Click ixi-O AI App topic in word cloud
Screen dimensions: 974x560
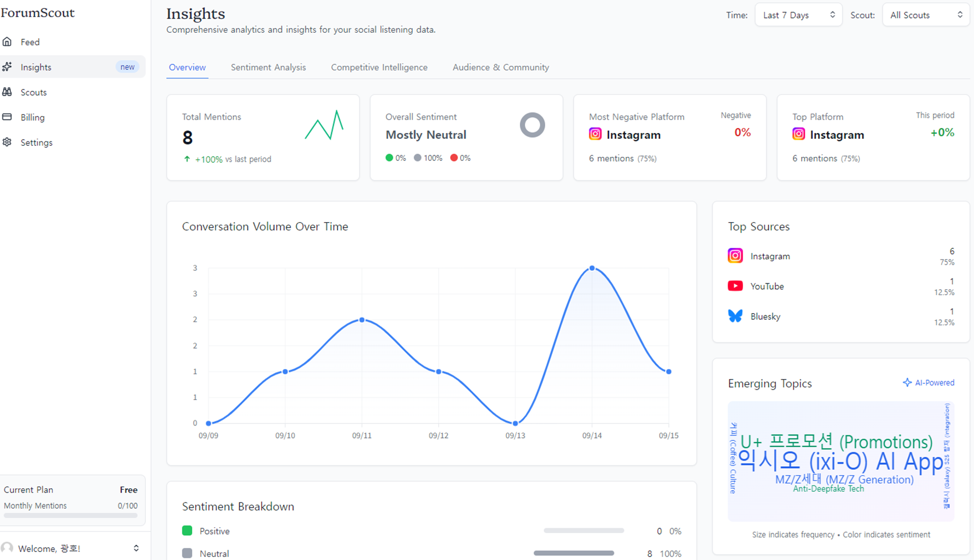840,461
